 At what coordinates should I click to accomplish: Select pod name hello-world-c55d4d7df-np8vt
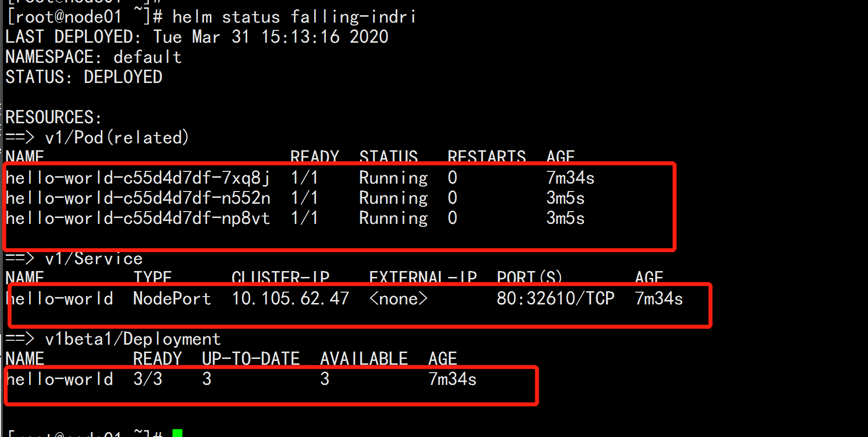tap(138, 218)
